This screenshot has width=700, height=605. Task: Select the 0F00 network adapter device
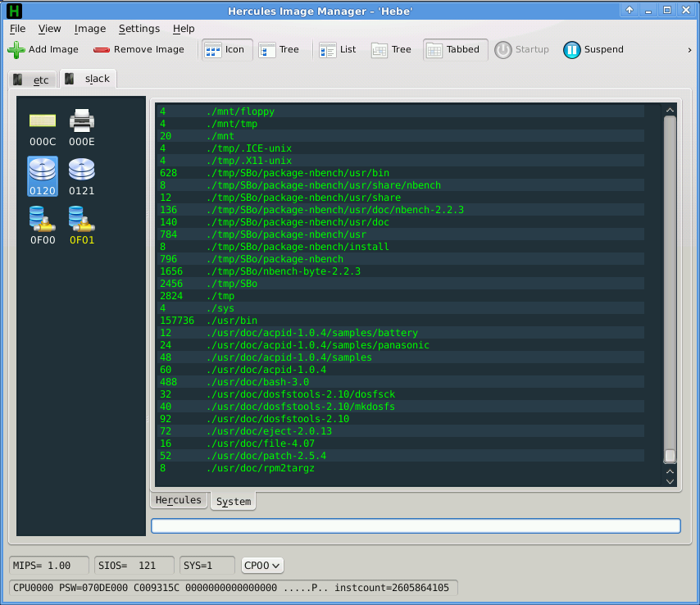tap(43, 225)
